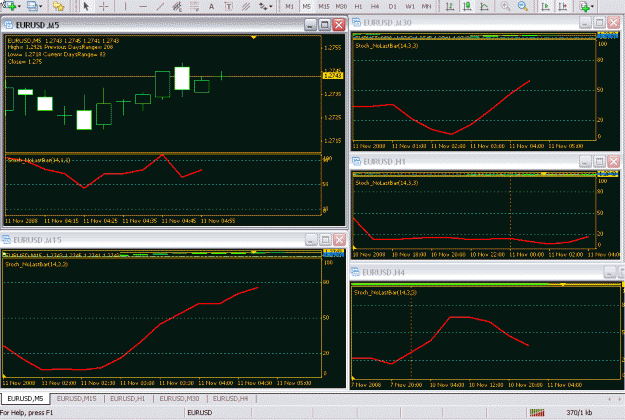Click the yellow chart shift marker in M15 chart

click(x=254, y=252)
